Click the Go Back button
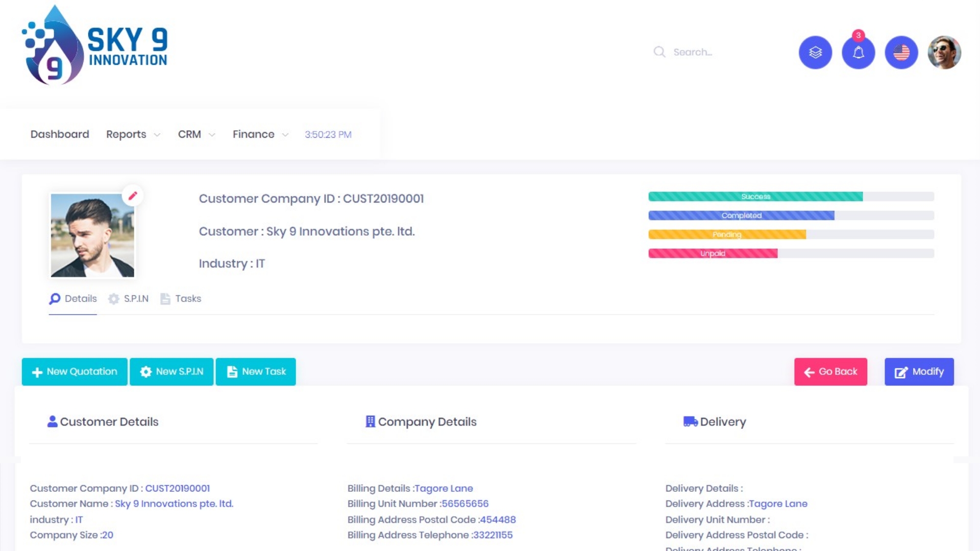The image size is (980, 551). point(830,372)
